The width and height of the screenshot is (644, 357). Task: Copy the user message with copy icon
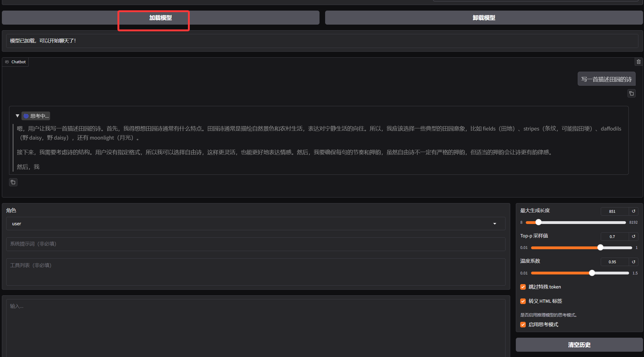pyautogui.click(x=631, y=93)
